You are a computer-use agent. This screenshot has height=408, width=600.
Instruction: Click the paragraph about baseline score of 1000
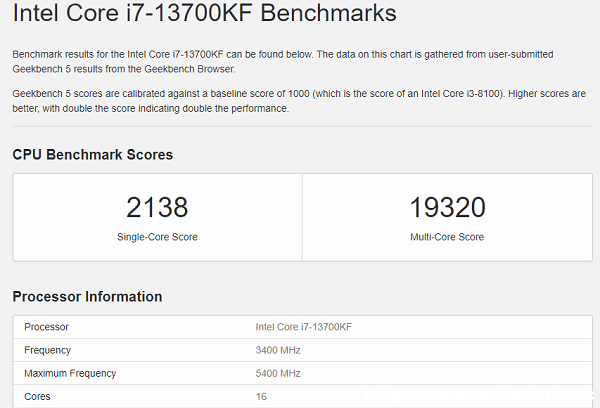(x=299, y=101)
